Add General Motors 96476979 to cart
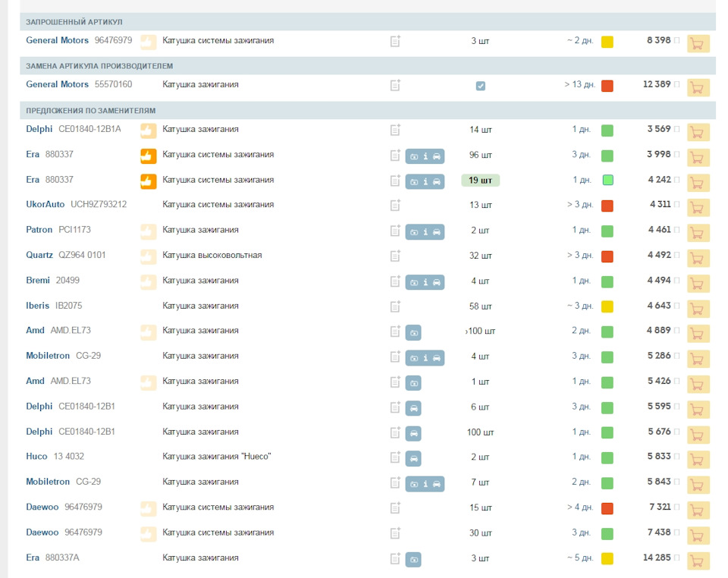The image size is (728, 578). pyautogui.click(x=698, y=44)
